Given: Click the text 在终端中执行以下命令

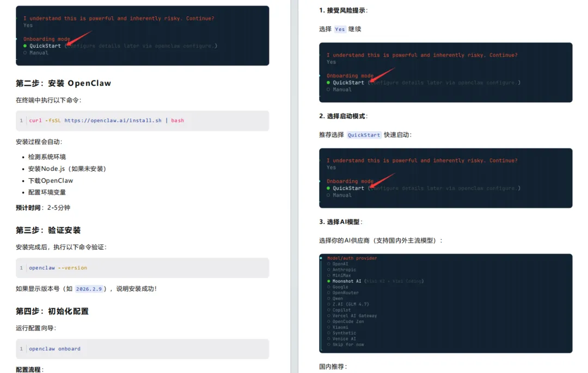Looking at the screenshot, I should tap(47, 100).
